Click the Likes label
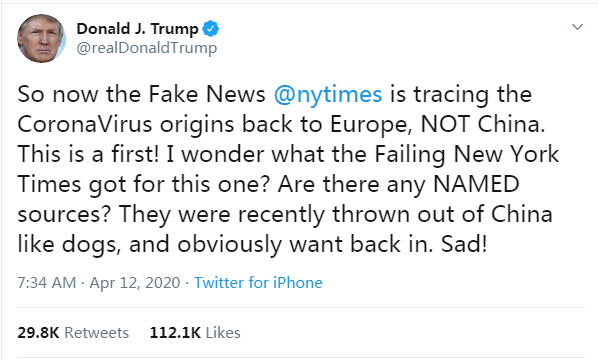Screen dimensions: 598x360 tap(223, 333)
